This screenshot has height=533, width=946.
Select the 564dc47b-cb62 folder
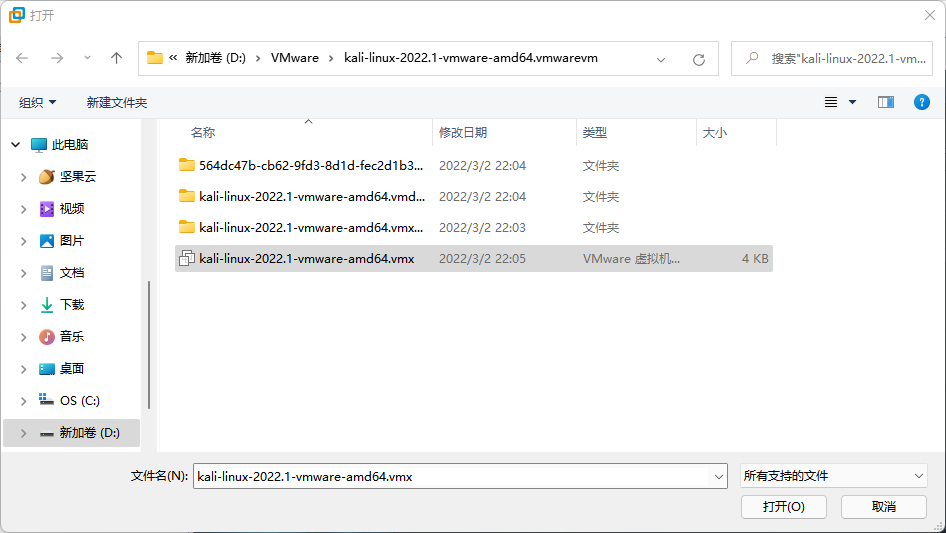pyautogui.click(x=474, y=165)
